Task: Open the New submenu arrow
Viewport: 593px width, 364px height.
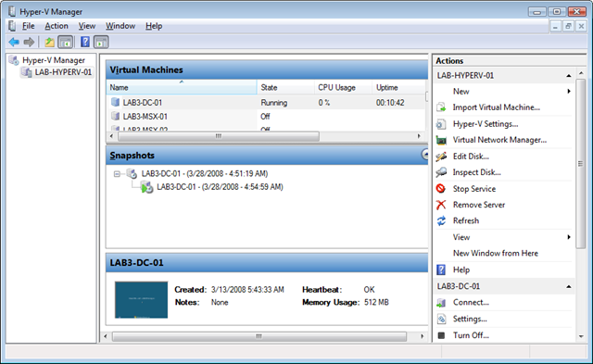Action: pos(569,91)
